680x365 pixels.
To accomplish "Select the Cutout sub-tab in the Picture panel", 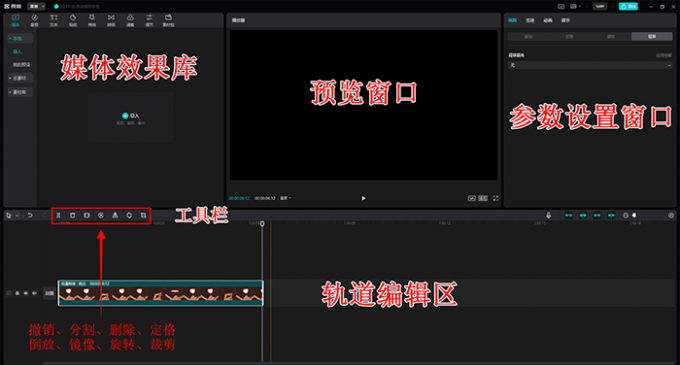I will (569, 37).
